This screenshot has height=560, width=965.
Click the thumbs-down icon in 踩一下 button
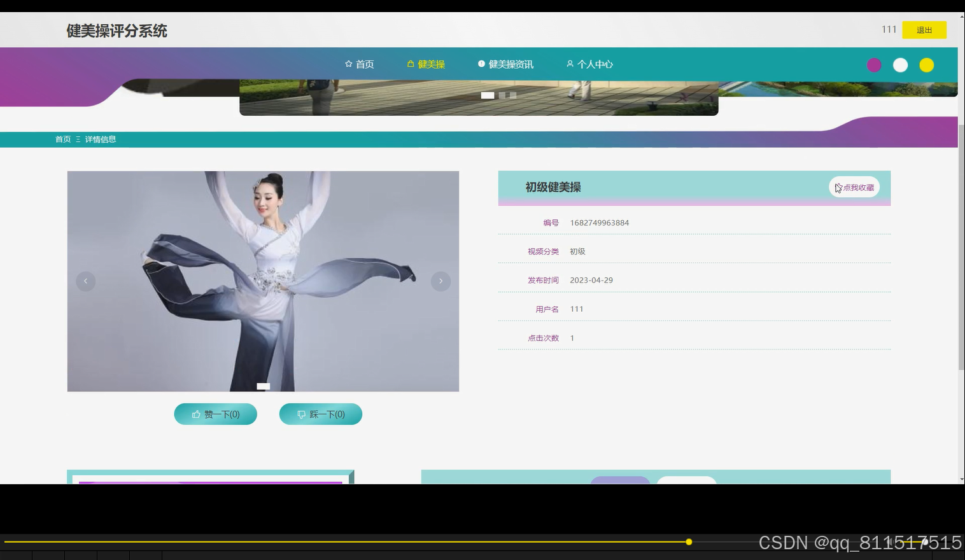[302, 414]
